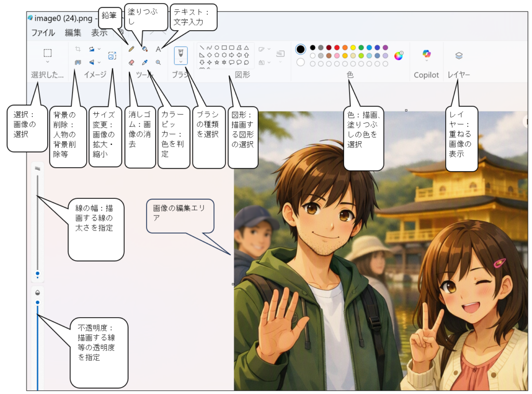
Task: Click the flip image icon
Action: (x=91, y=62)
